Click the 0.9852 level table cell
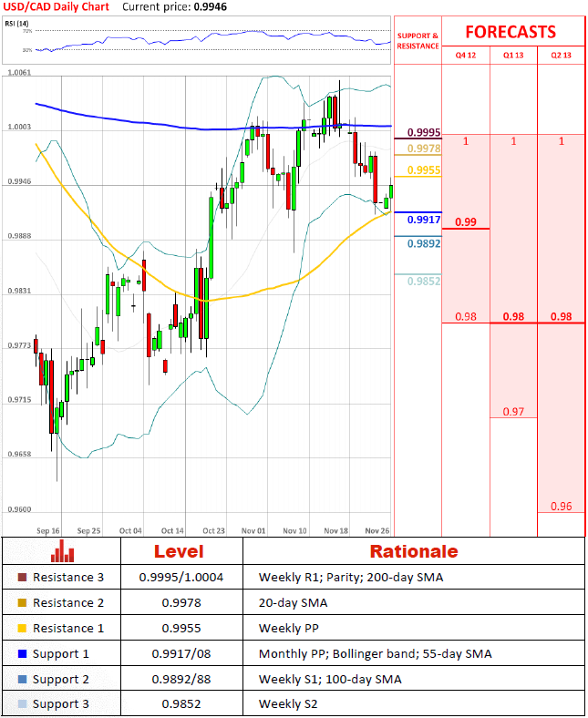 (181, 703)
